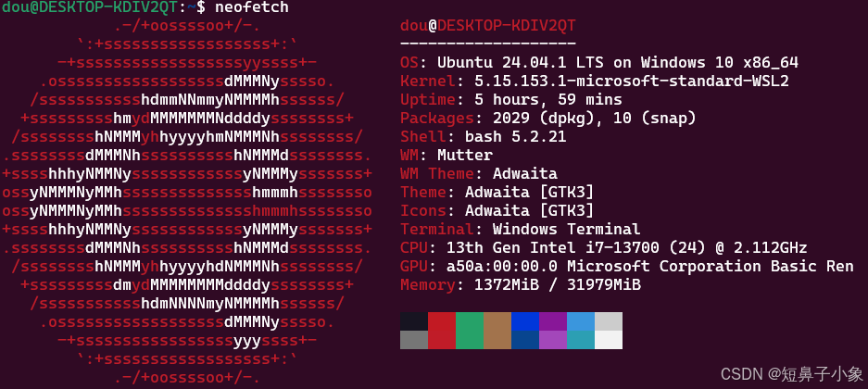Click the CSDN watermark text
868x389 pixels.
(792, 374)
